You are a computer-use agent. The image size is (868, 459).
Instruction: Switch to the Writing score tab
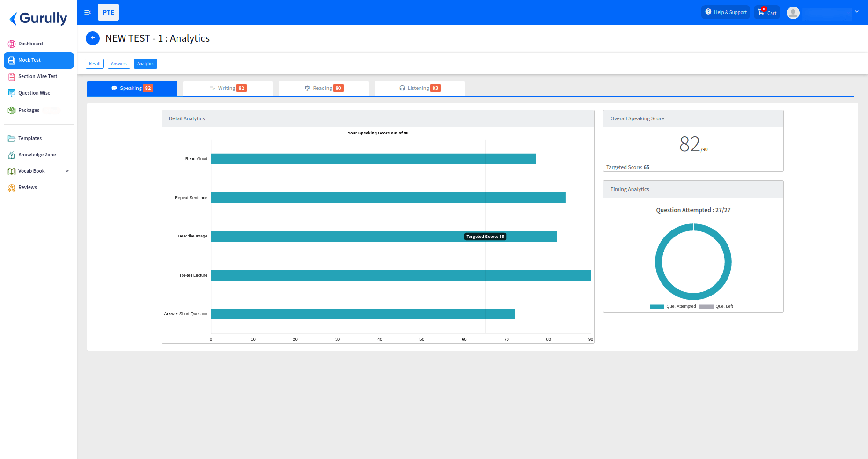coord(228,89)
